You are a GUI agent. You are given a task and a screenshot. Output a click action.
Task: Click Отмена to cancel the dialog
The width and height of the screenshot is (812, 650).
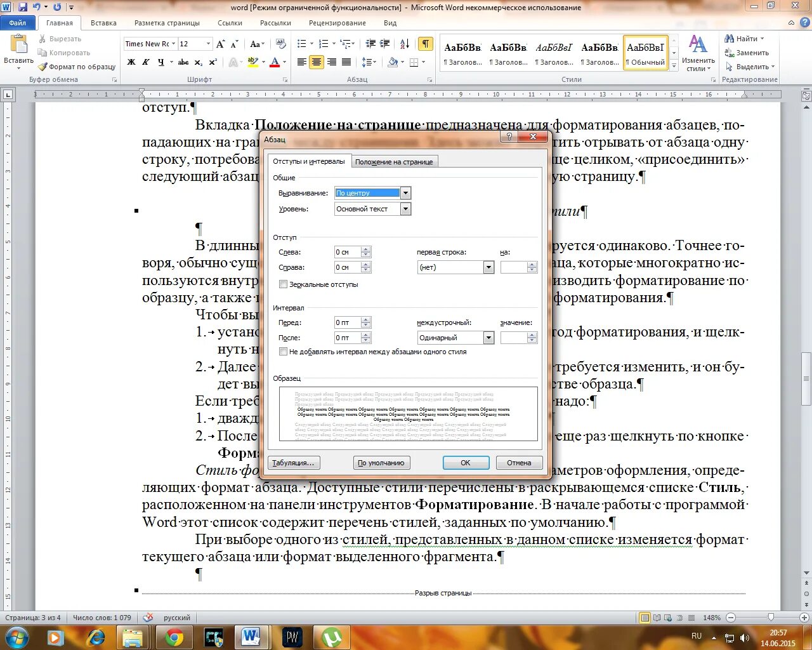click(519, 463)
